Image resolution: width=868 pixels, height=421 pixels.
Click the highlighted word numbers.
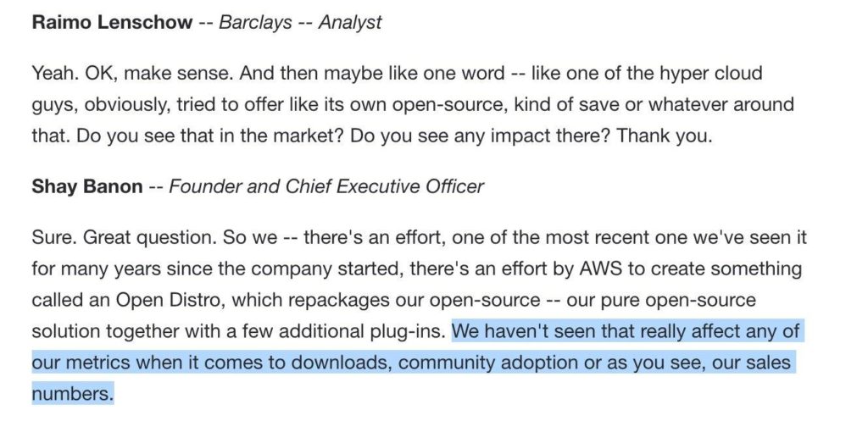(73, 394)
